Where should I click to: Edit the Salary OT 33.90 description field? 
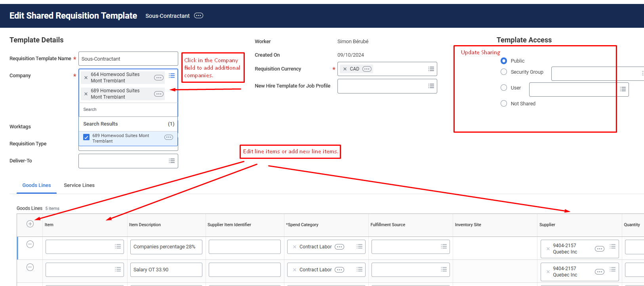(166, 270)
